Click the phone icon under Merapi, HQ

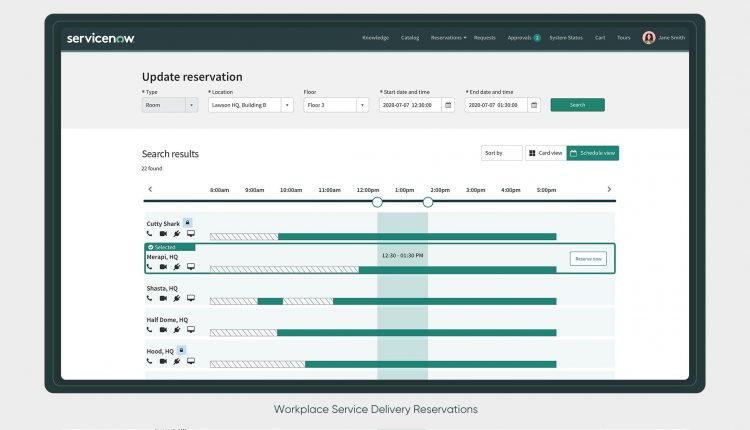(x=149, y=266)
